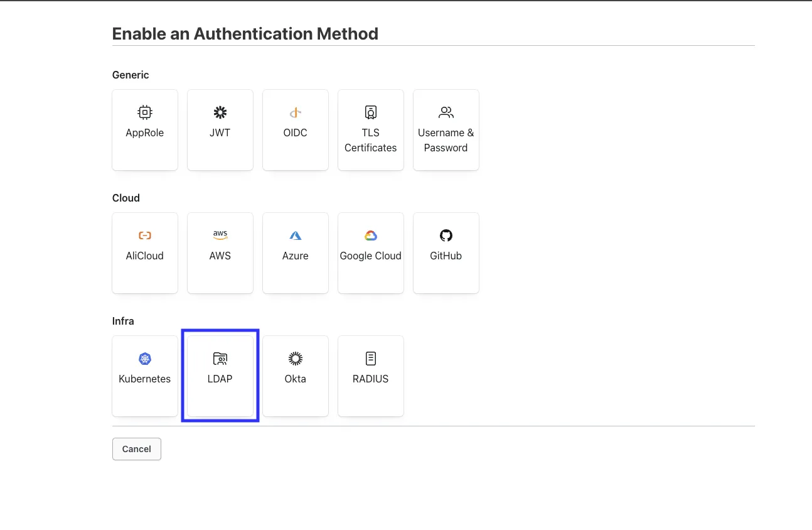Select the Username & Password users icon
The image size is (812, 530).
446,112
